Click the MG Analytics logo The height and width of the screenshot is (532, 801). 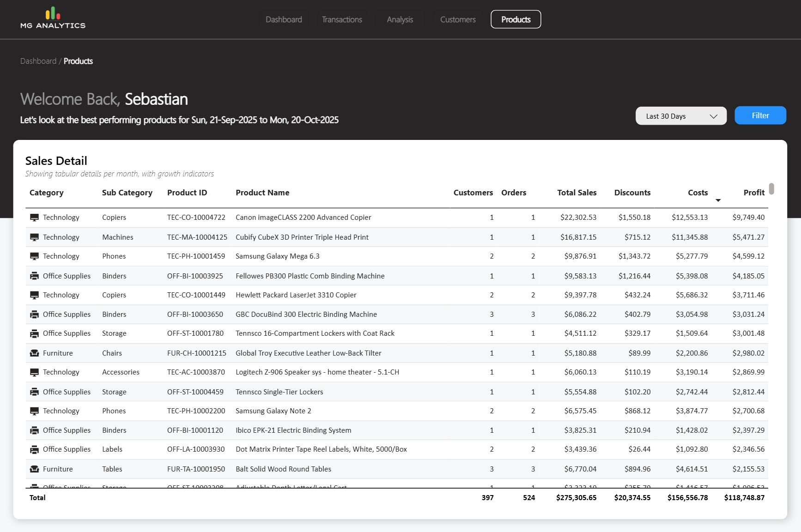(x=53, y=18)
